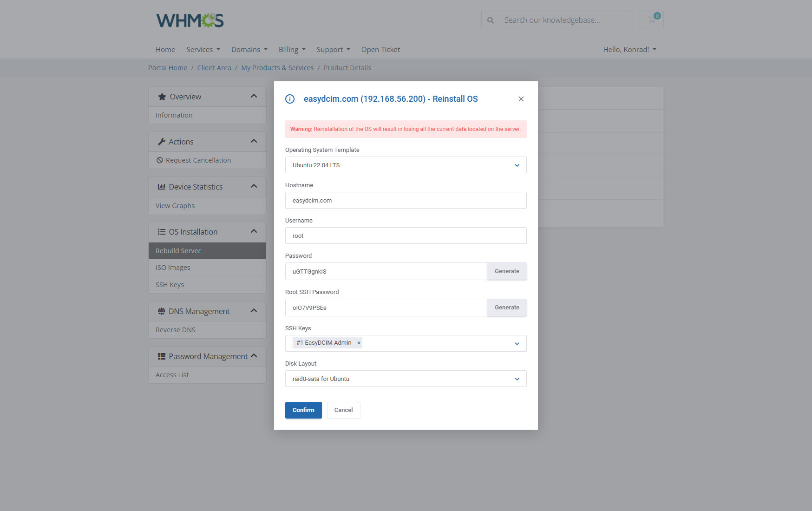Open Reverse DNS in the sidebar
Viewport: 812px width, 511px height.
tap(207, 330)
